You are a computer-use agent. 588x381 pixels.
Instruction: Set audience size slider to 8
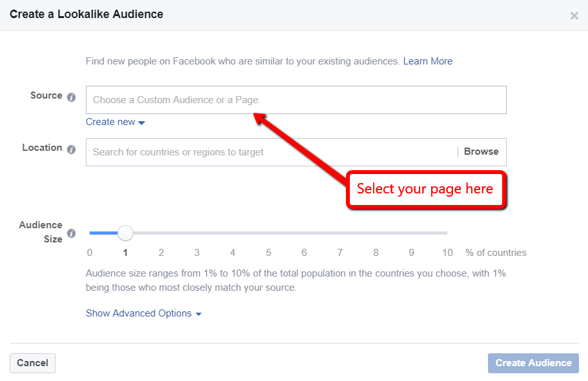pos(376,233)
